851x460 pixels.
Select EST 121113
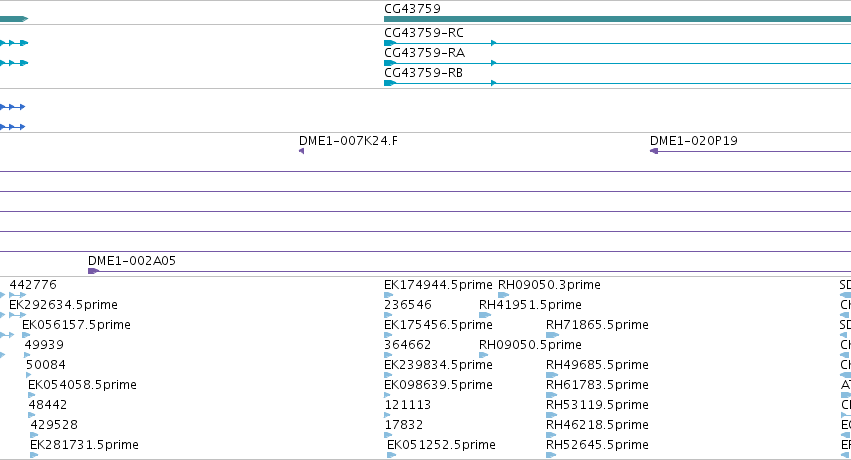[x=408, y=405]
